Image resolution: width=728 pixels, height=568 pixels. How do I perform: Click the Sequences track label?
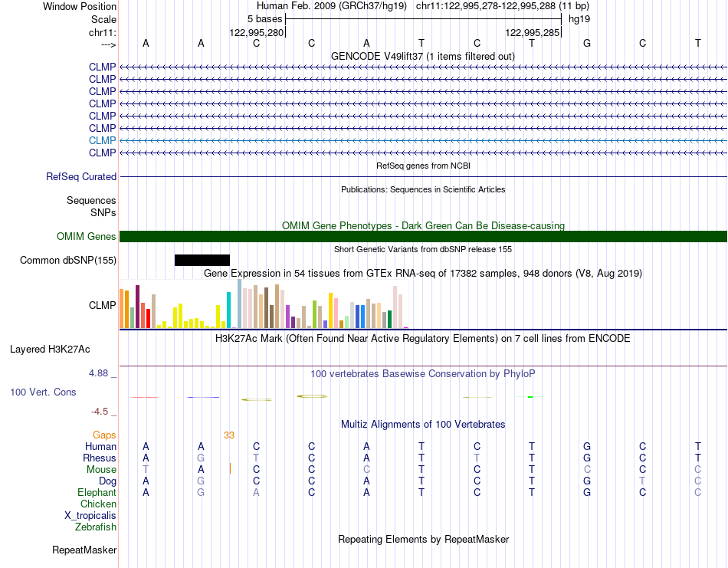tap(91, 200)
